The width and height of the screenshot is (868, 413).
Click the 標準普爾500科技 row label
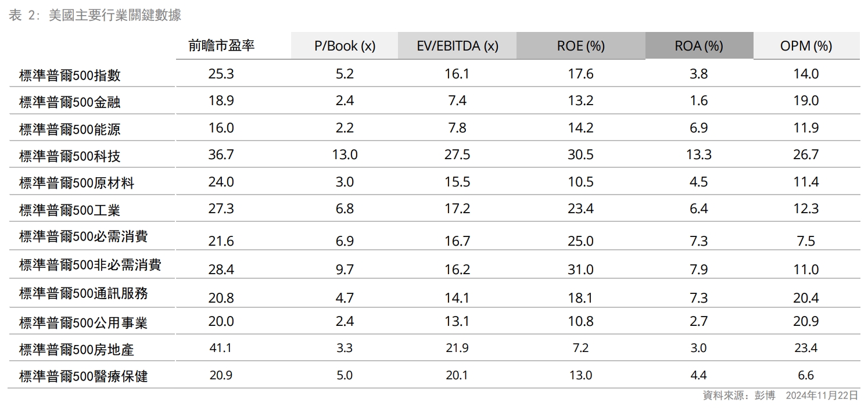(x=70, y=156)
